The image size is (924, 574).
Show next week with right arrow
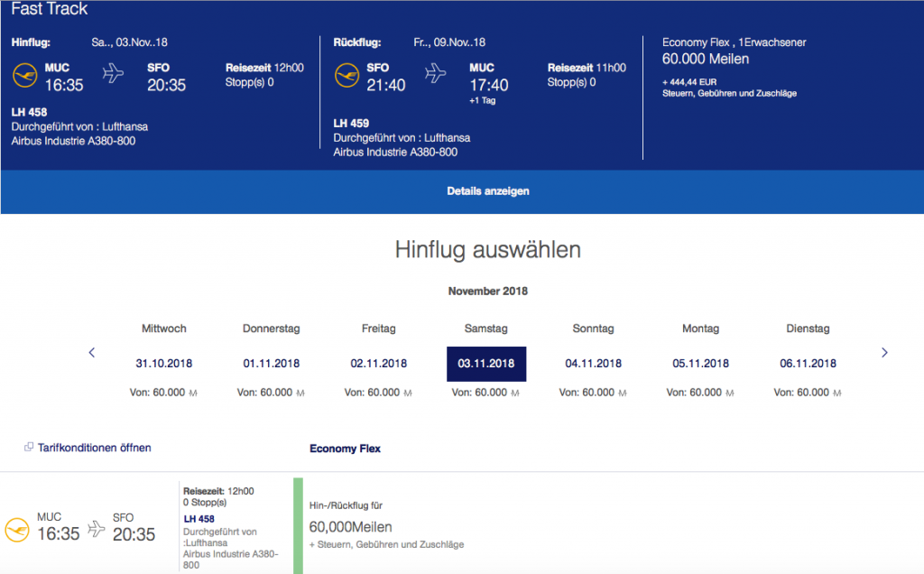(x=884, y=353)
